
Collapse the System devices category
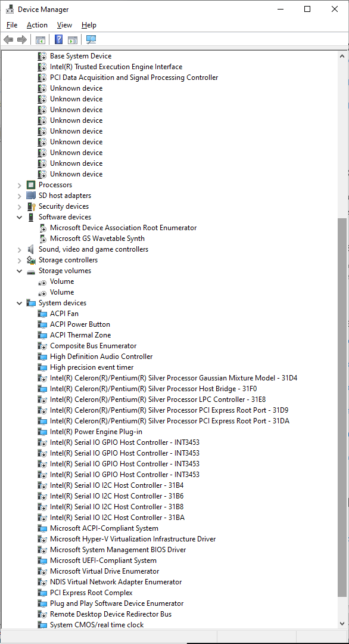19,303
